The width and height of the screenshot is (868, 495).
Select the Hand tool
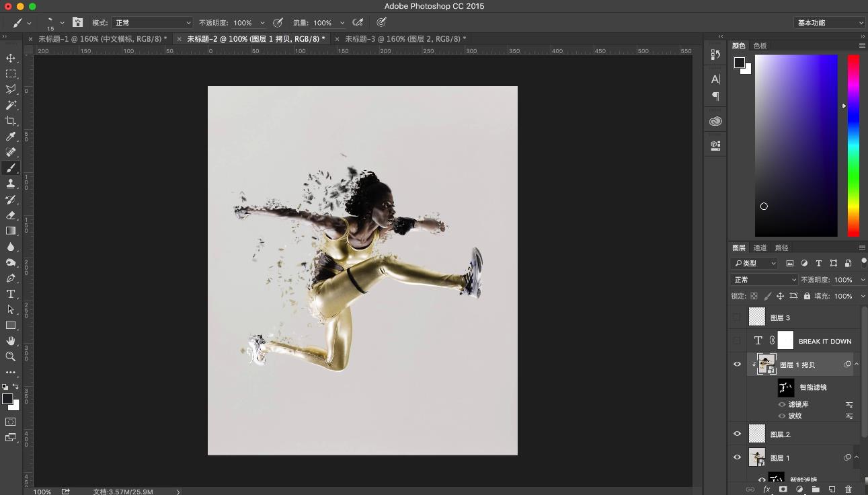coord(11,341)
